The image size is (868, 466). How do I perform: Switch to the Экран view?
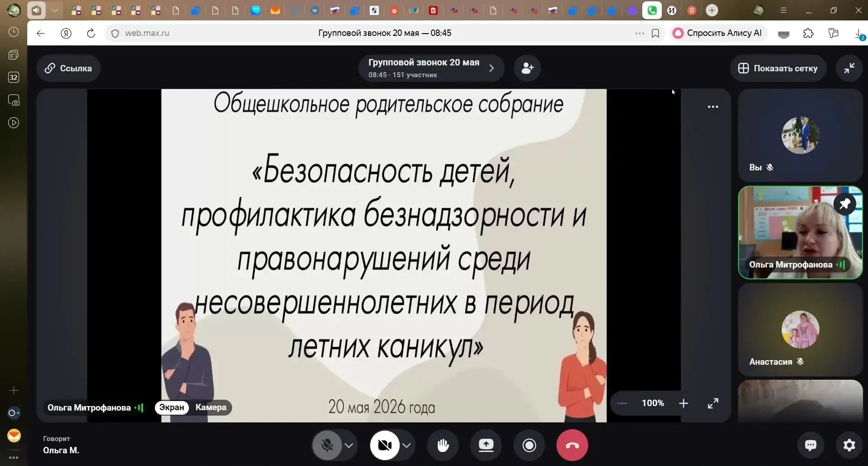click(x=172, y=407)
